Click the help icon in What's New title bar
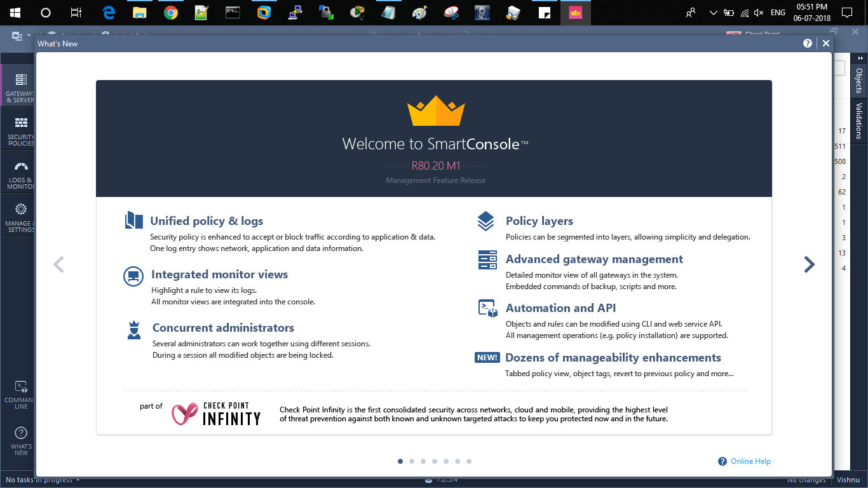 tap(808, 43)
